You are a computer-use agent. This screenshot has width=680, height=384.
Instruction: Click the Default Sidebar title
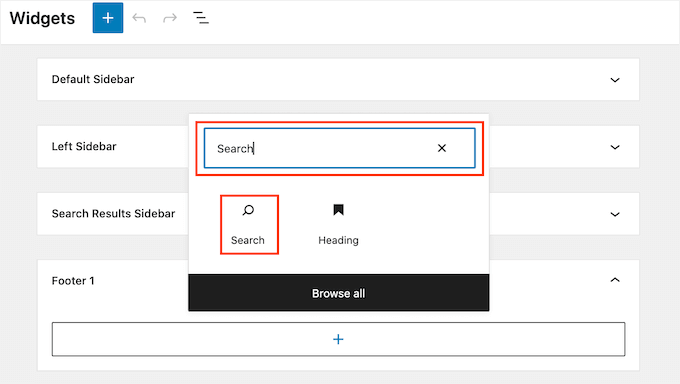(x=93, y=79)
